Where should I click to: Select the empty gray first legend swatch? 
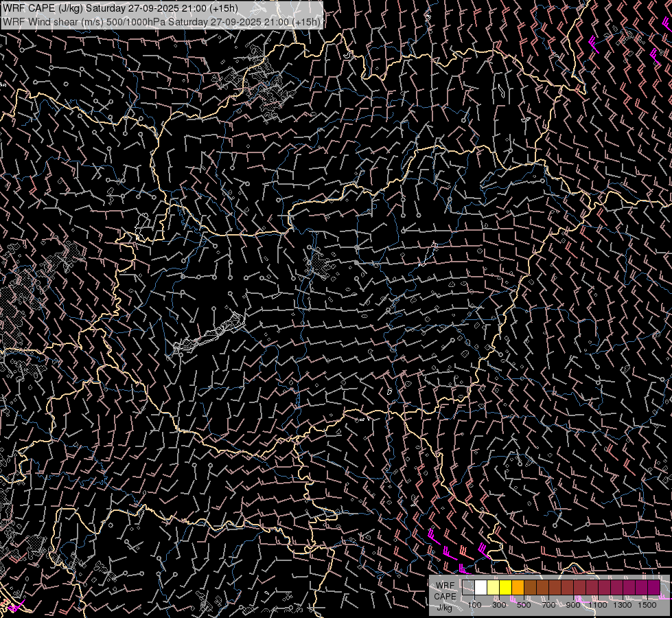point(468,587)
